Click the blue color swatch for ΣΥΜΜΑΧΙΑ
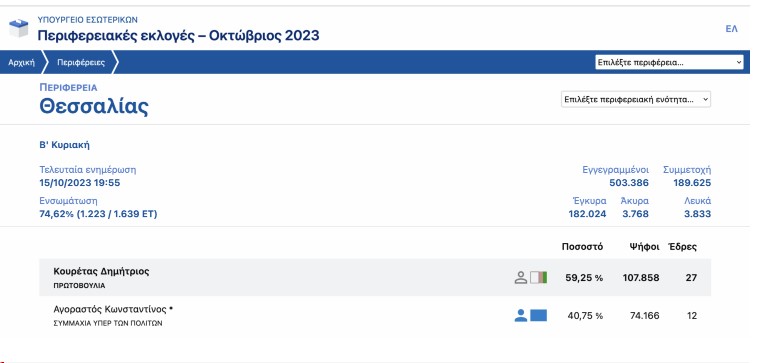Screen dimensions: 761x363 pos(539,315)
